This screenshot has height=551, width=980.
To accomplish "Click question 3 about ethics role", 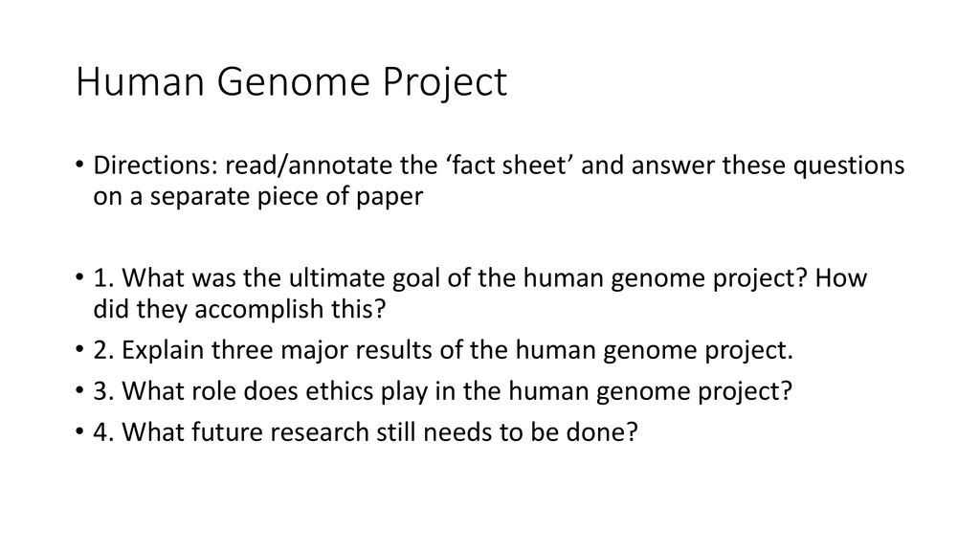I will (x=442, y=391).
